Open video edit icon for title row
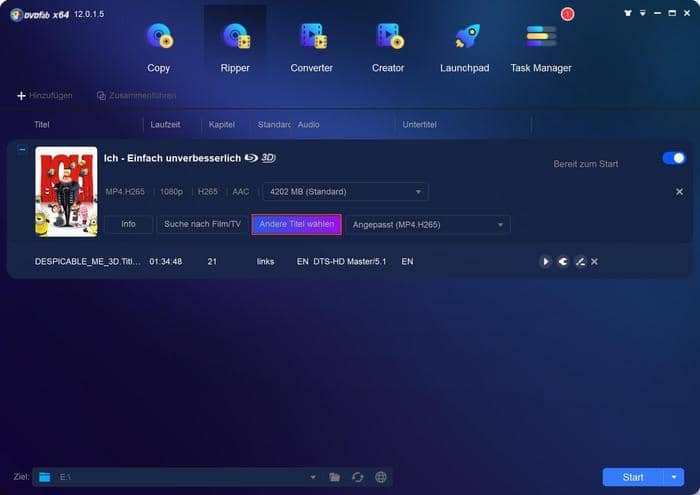This screenshot has height=495, width=700. [580, 262]
